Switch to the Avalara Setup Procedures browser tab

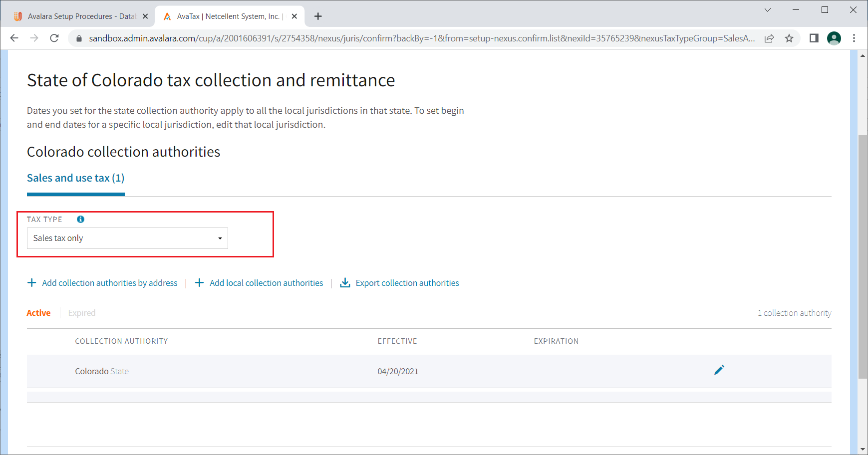pos(80,16)
